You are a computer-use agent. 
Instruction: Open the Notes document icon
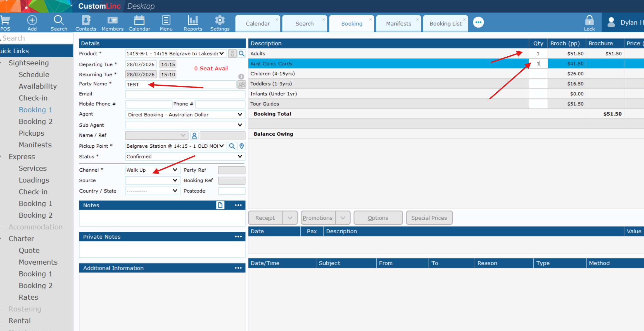tap(220, 205)
